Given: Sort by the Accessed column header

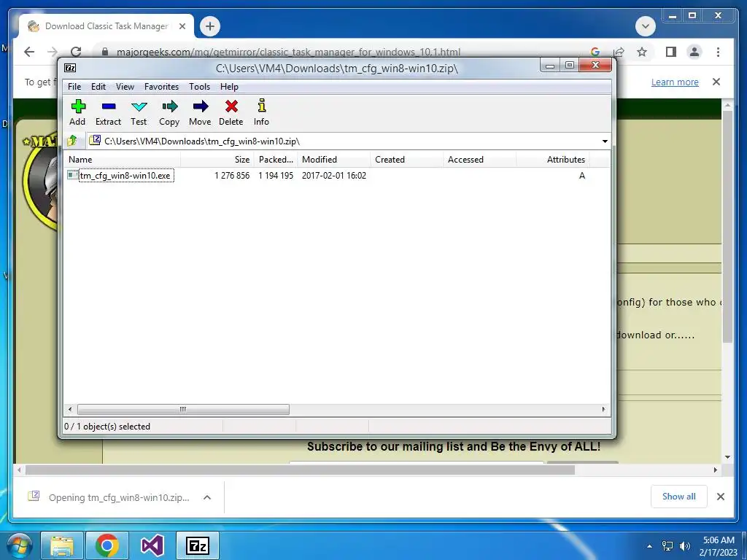Looking at the screenshot, I should pos(480,160).
